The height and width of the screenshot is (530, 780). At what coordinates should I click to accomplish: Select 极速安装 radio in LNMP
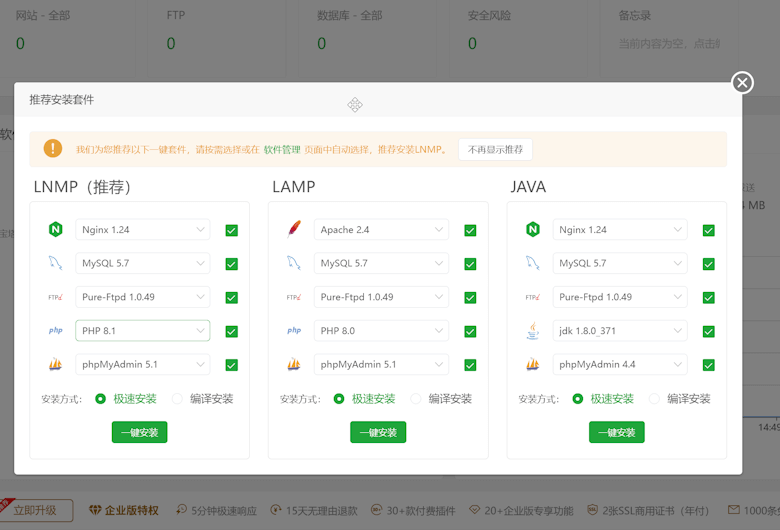[100, 399]
